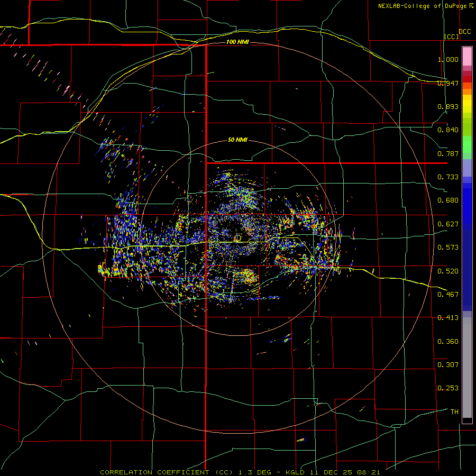Select the 0.840 color scale value
The image size is (476, 476).
coord(448,130)
